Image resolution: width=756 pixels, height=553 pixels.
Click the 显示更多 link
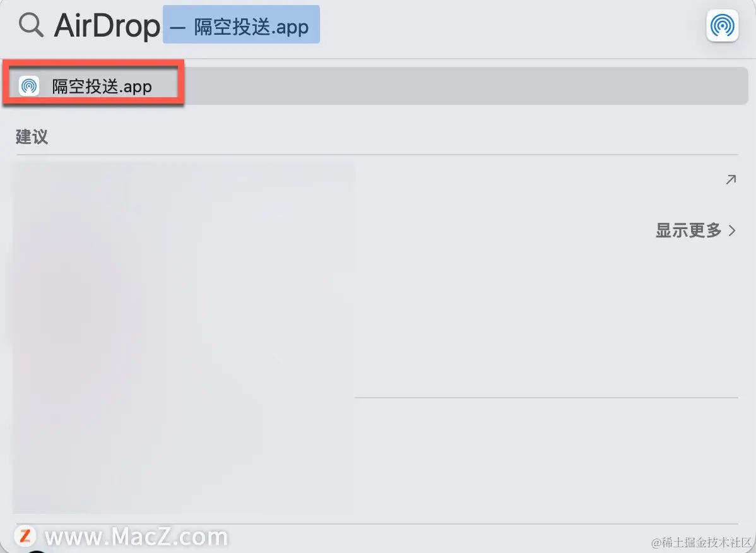(x=688, y=230)
